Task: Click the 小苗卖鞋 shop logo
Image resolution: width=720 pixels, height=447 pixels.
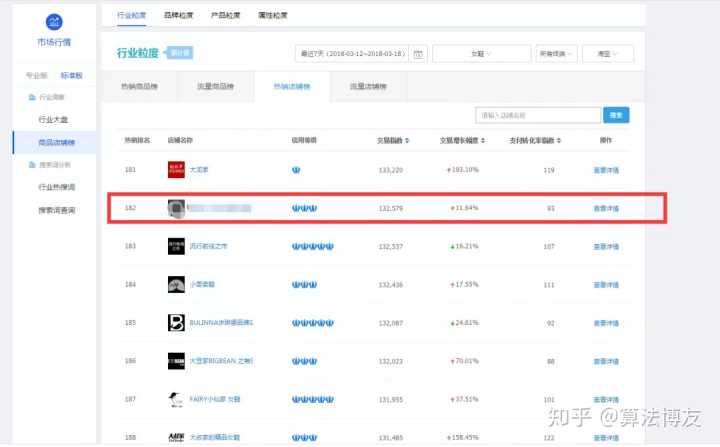Action: [x=176, y=284]
